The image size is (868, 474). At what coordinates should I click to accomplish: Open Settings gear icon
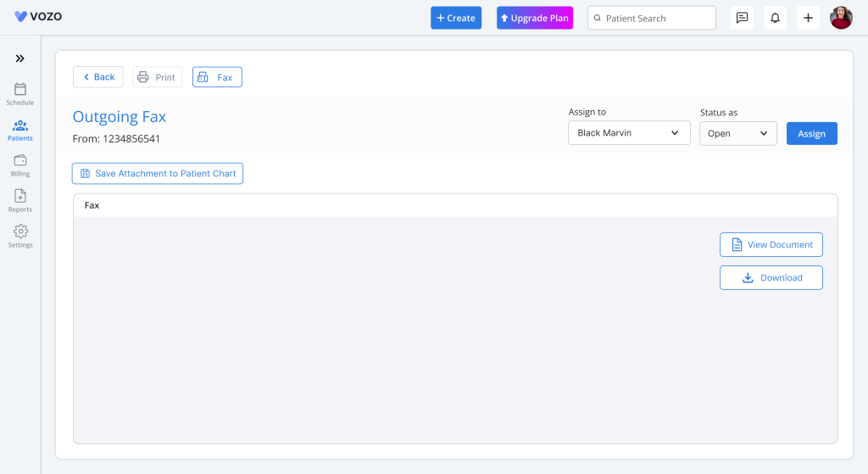[20, 236]
